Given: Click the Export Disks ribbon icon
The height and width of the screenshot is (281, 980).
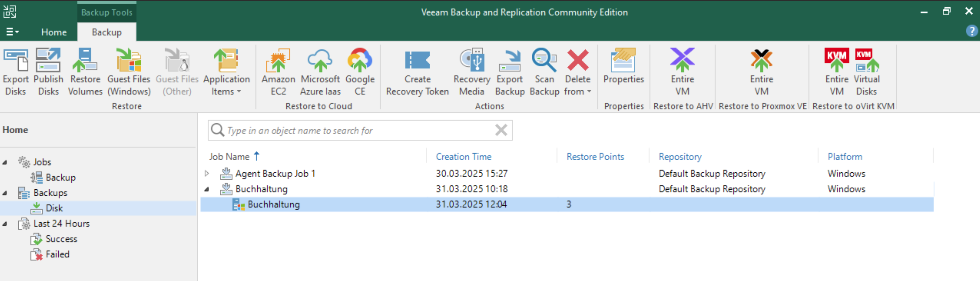Looking at the screenshot, I should pos(16,72).
